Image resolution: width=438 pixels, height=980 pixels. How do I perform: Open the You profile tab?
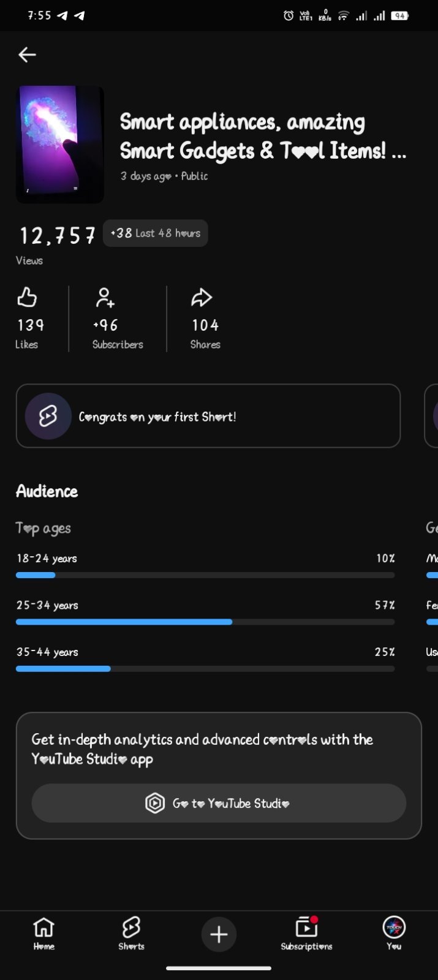[394, 934]
